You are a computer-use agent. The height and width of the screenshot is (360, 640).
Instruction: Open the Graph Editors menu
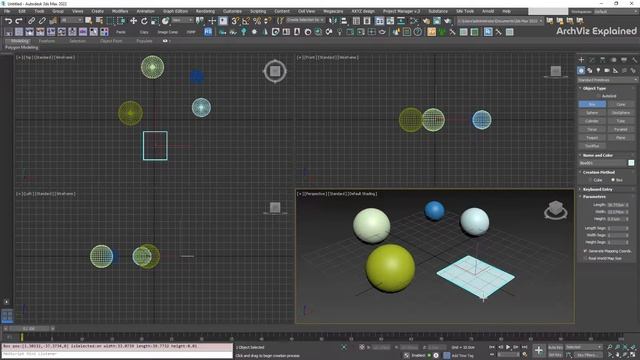(x=176, y=11)
